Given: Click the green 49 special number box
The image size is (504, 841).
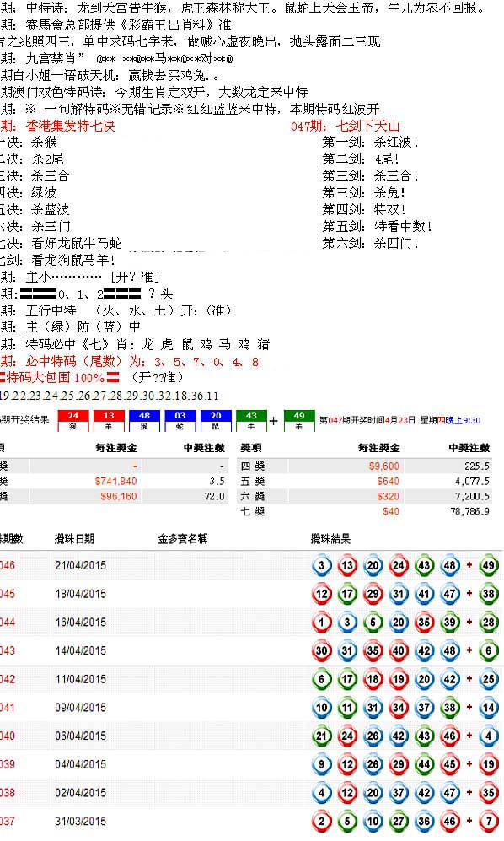Looking at the screenshot, I should pos(299,420).
